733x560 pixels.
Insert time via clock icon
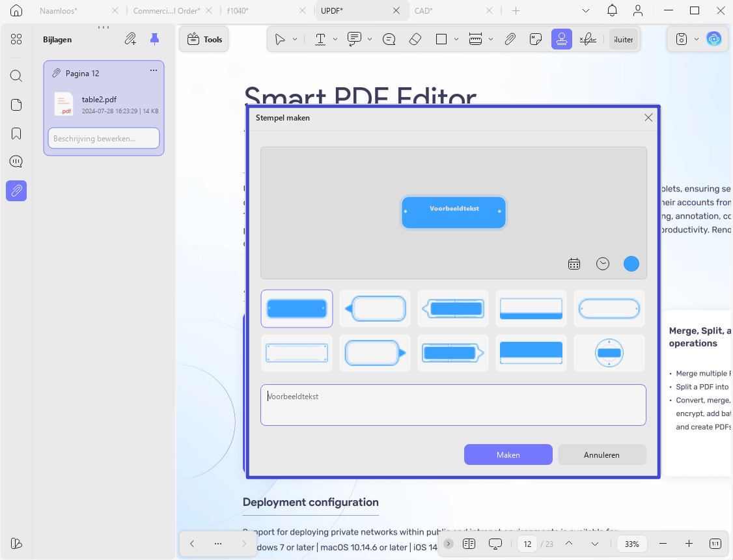[603, 264]
